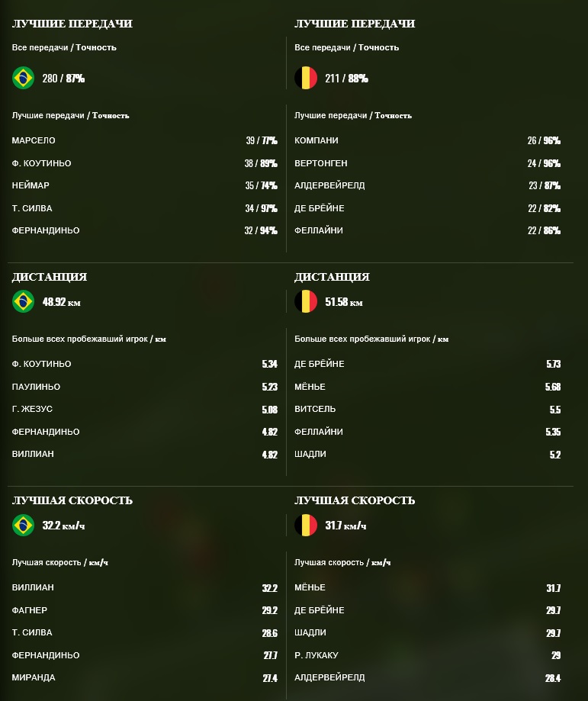Click Г. ЖЕЗУС in distance list

pyautogui.click(x=32, y=409)
